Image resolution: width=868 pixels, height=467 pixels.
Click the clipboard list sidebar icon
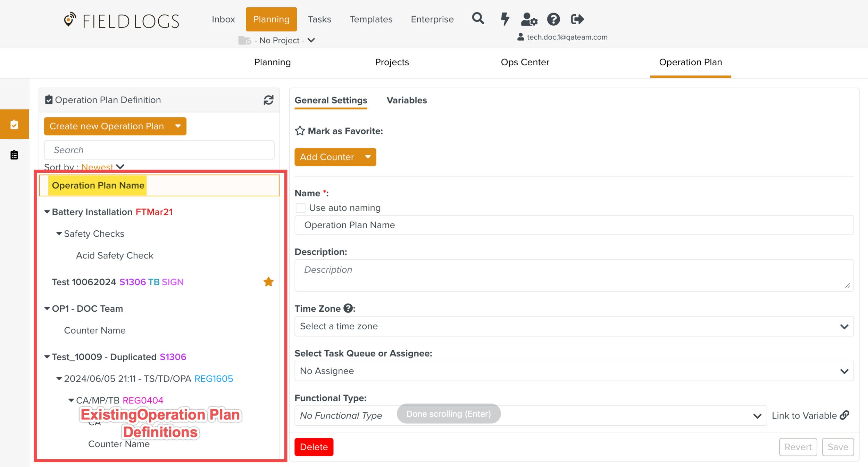(14, 155)
